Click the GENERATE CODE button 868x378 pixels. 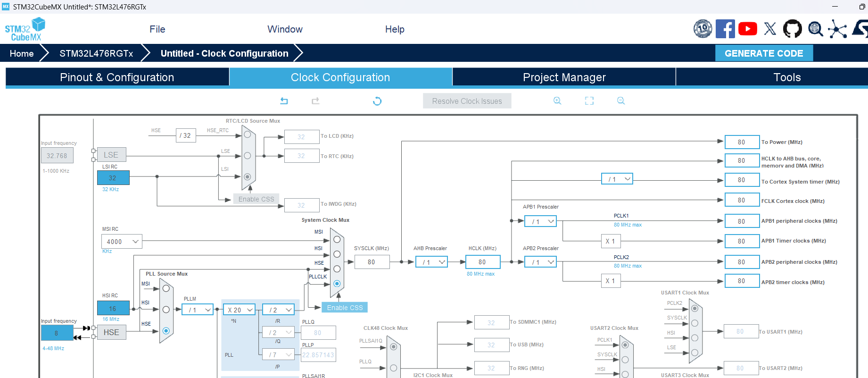coord(764,53)
